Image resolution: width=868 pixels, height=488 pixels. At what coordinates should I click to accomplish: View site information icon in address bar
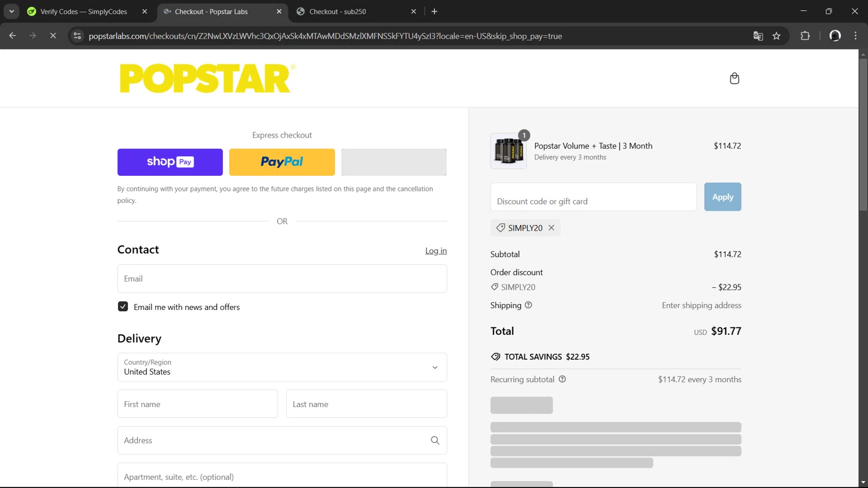pos(77,36)
